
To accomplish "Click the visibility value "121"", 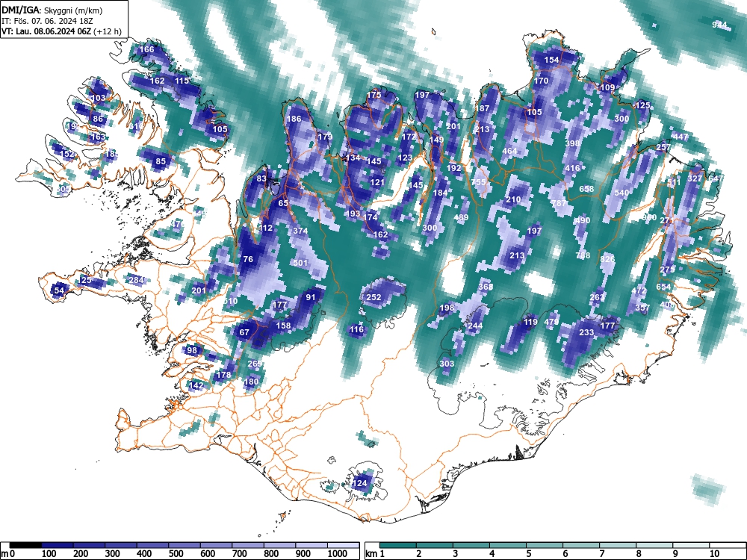I will (377, 182).
